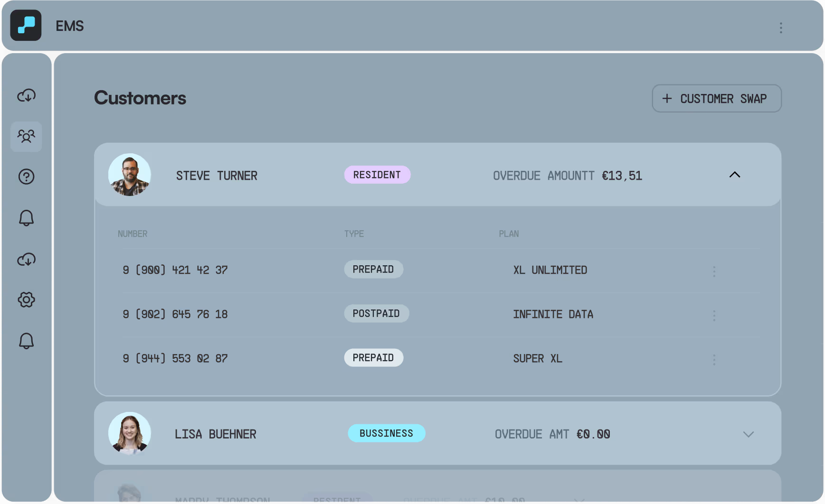Open the settings gear in the sidebar
Image resolution: width=825 pixels, height=504 pixels.
point(26,300)
